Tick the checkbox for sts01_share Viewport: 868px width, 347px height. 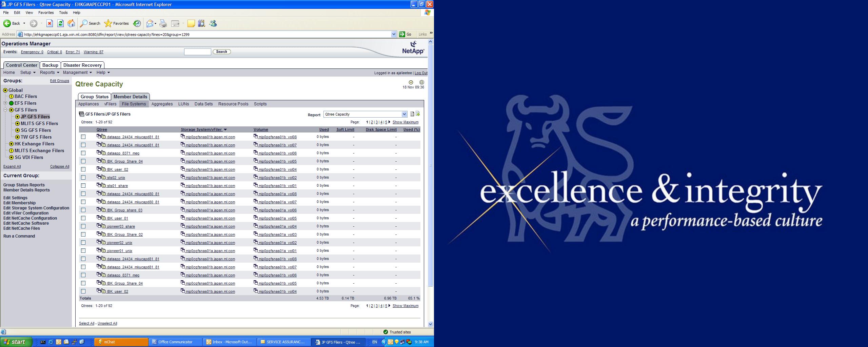83,186
